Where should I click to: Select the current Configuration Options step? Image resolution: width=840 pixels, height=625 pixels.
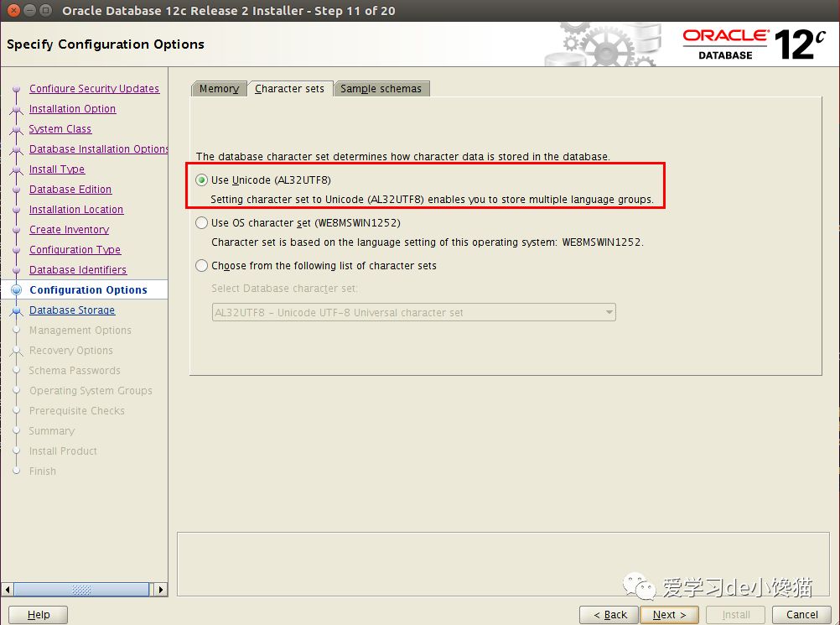88,290
